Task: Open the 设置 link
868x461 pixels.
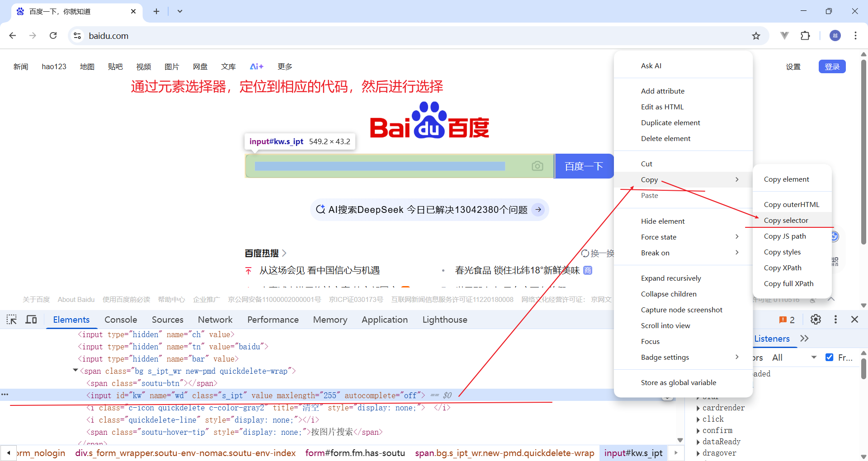Action: coord(793,66)
